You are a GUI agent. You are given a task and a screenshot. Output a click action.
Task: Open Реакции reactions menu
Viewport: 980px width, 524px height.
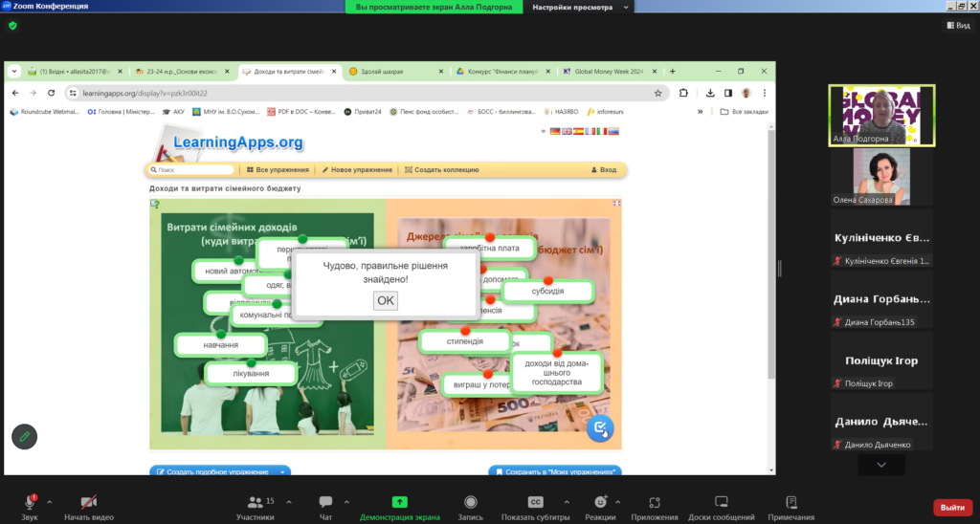(x=600, y=507)
